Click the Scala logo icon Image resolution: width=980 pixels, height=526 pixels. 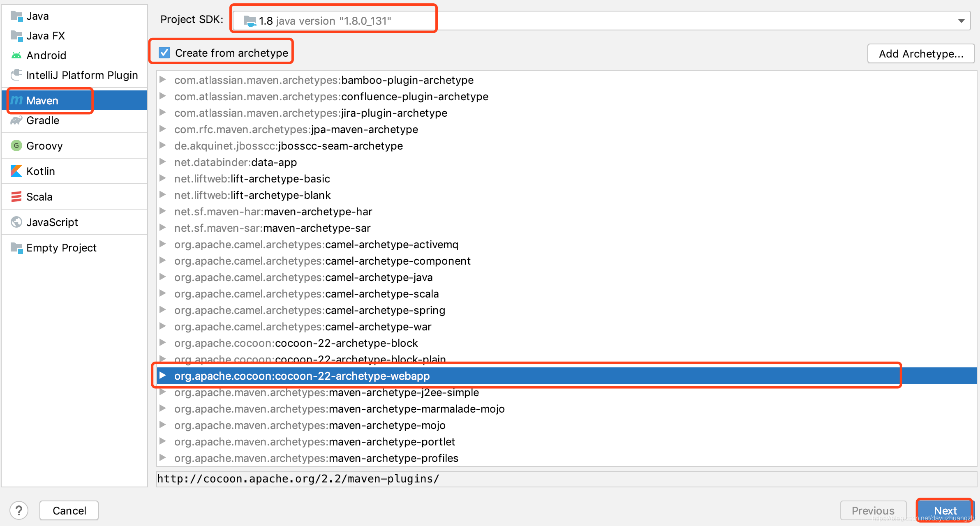[16, 196]
